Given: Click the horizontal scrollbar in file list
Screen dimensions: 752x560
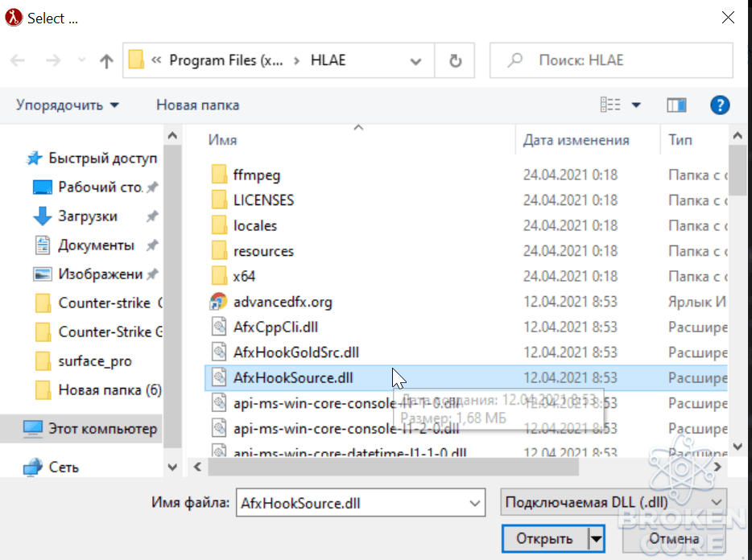Looking at the screenshot, I should pyautogui.click(x=393, y=467).
